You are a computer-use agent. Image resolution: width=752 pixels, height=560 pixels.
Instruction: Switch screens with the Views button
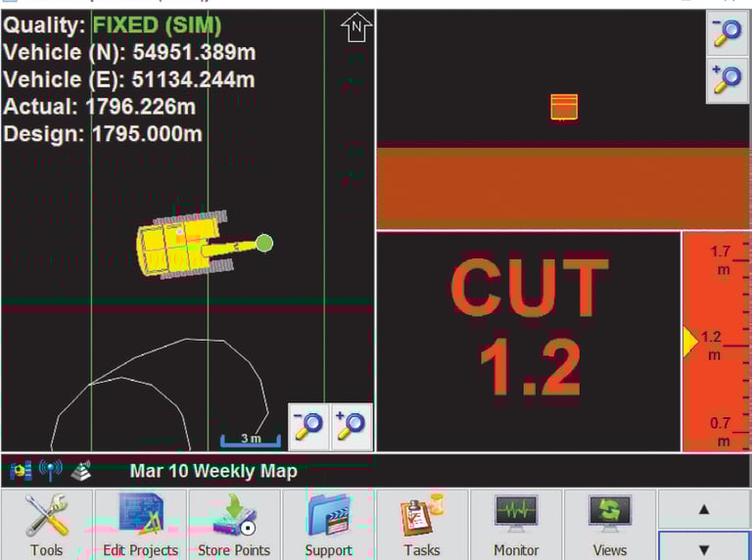610,525
